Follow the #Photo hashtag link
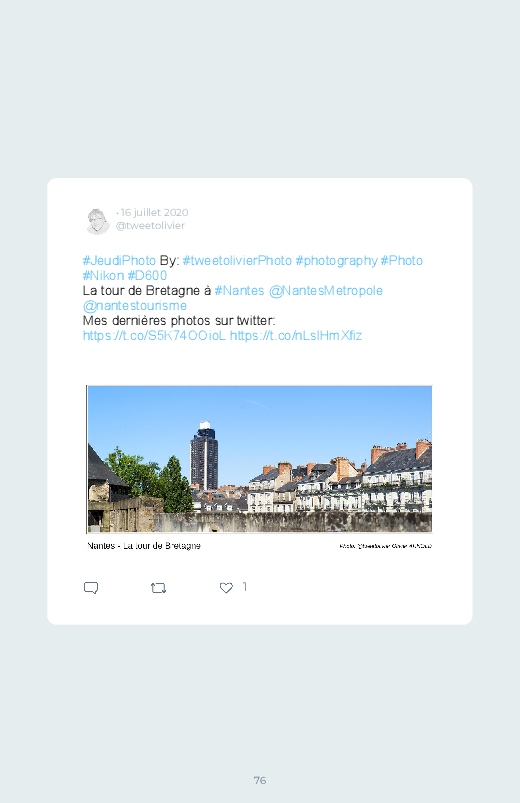Viewport: 520px width, 803px height. coord(402,261)
